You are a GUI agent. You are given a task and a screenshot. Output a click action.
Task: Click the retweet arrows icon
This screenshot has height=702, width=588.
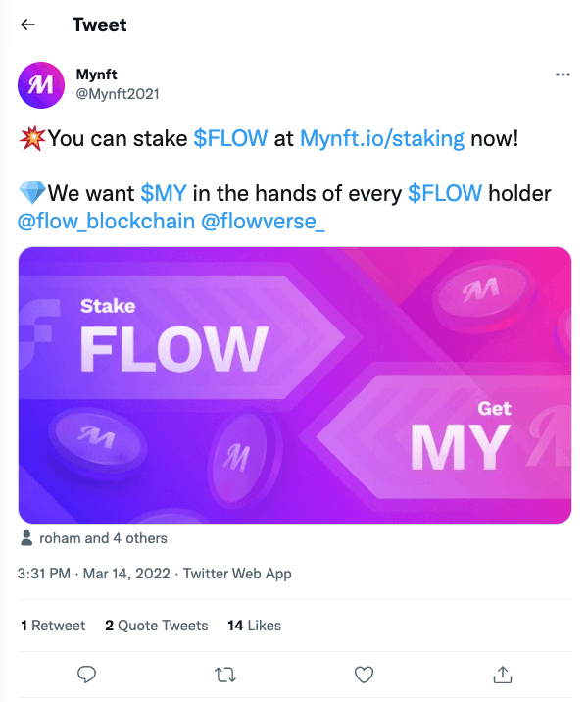tap(225, 674)
